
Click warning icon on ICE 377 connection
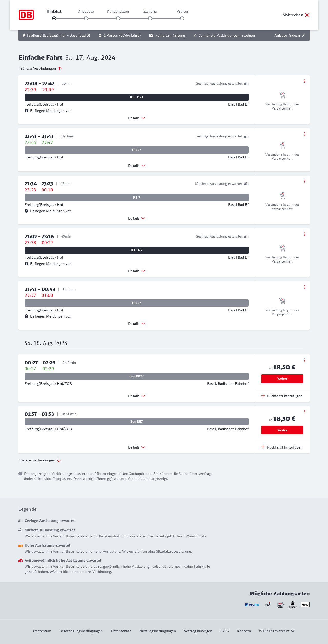click(26, 264)
